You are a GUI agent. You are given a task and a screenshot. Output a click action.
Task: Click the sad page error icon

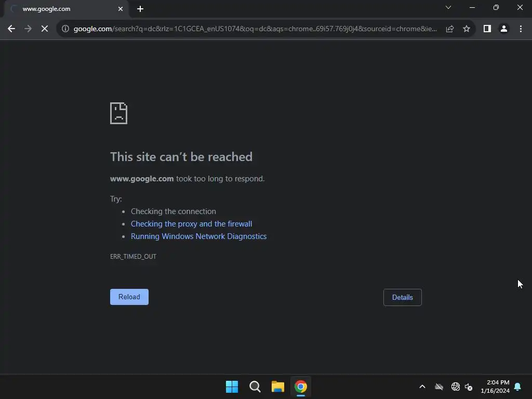(x=119, y=113)
